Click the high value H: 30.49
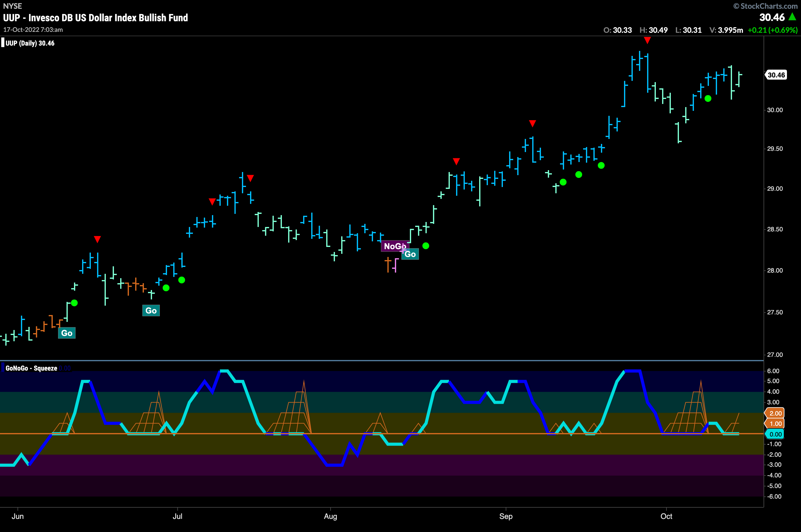 tap(653, 30)
